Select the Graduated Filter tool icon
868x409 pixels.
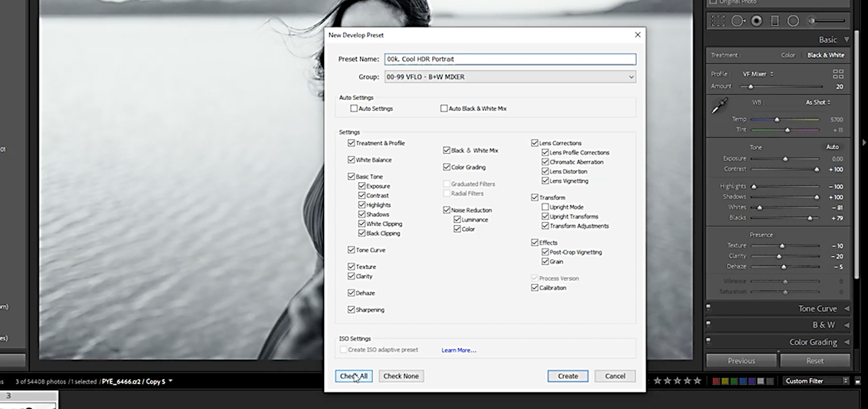(775, 21)
